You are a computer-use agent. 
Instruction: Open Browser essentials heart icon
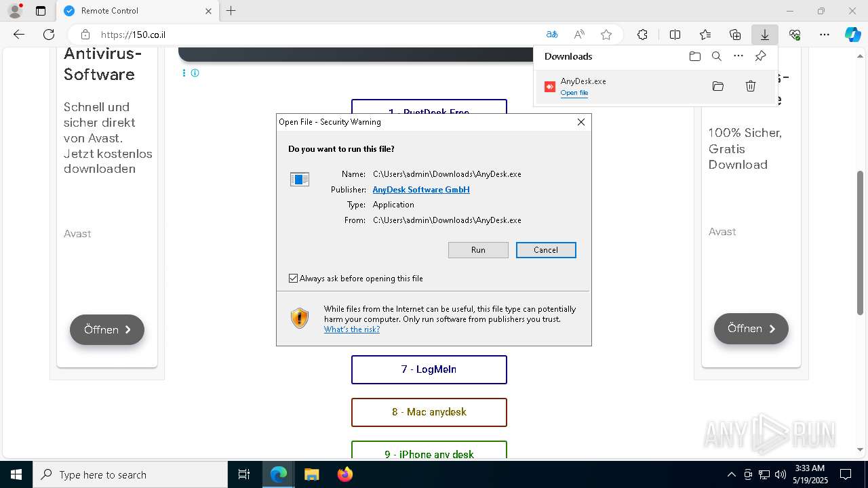tap(795, 35)
